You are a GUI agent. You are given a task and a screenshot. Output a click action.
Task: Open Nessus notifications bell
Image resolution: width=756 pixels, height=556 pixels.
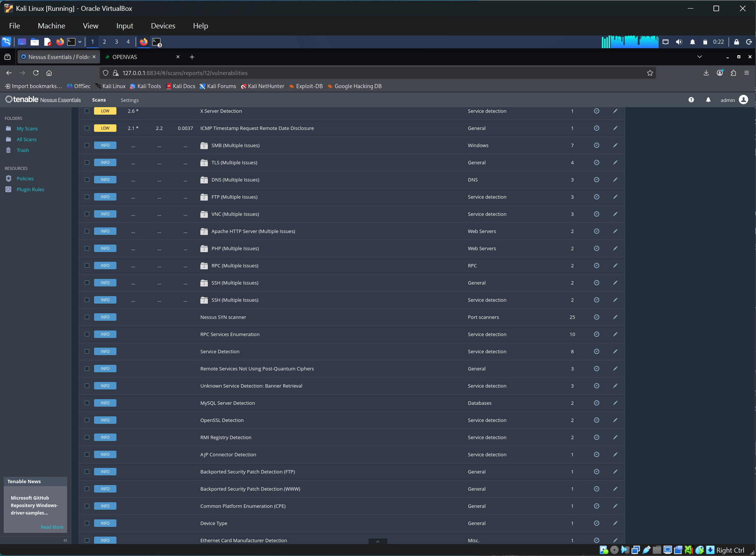point(708,100)
